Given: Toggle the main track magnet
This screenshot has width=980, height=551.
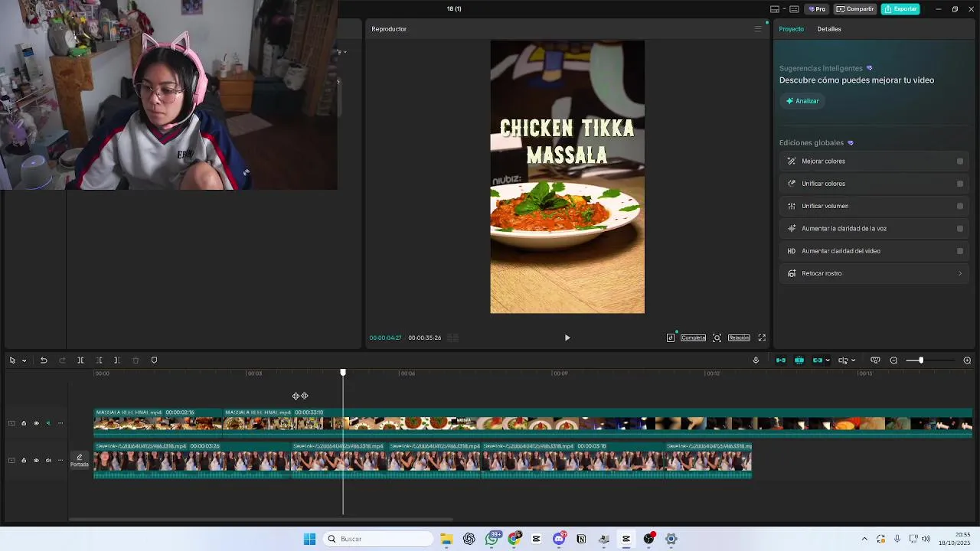Looking at the screenshot, I should point(781,360).
